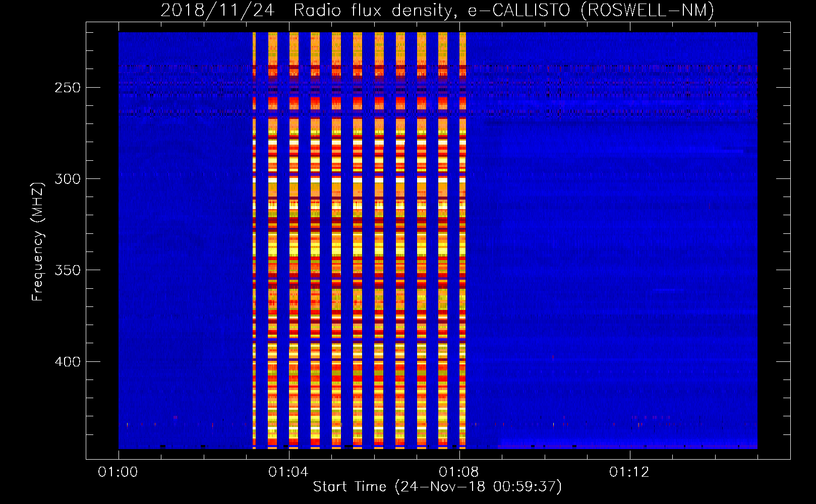Image resolution: width=816 pixels, height=504 pixels.
Task: Click the 01:08 time tick label
Action: pos(459,472)
